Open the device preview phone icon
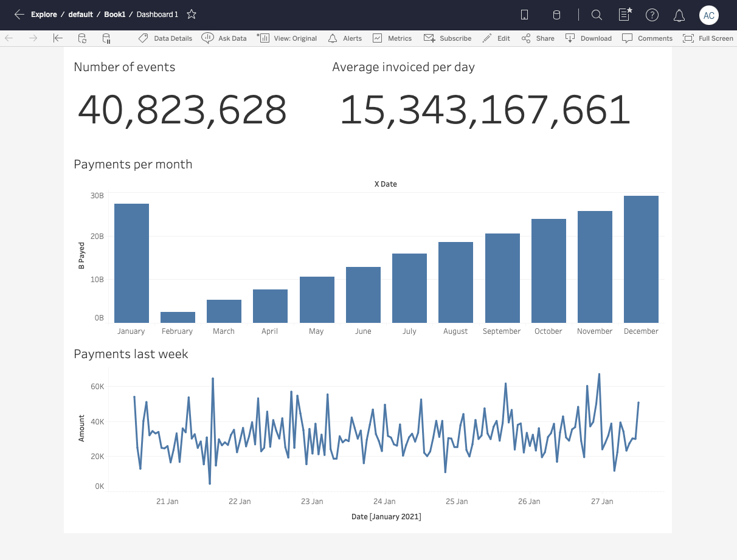 pyautogui.click(x=524, y=15)
